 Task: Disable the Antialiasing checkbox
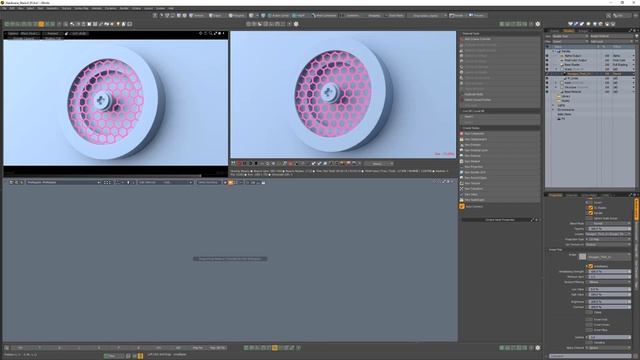point(590,266)
